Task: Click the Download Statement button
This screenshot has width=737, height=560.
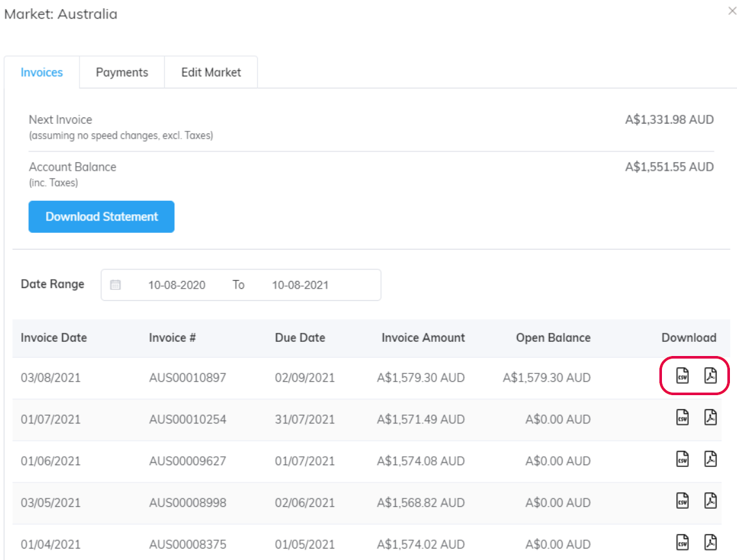Action: 101,216
